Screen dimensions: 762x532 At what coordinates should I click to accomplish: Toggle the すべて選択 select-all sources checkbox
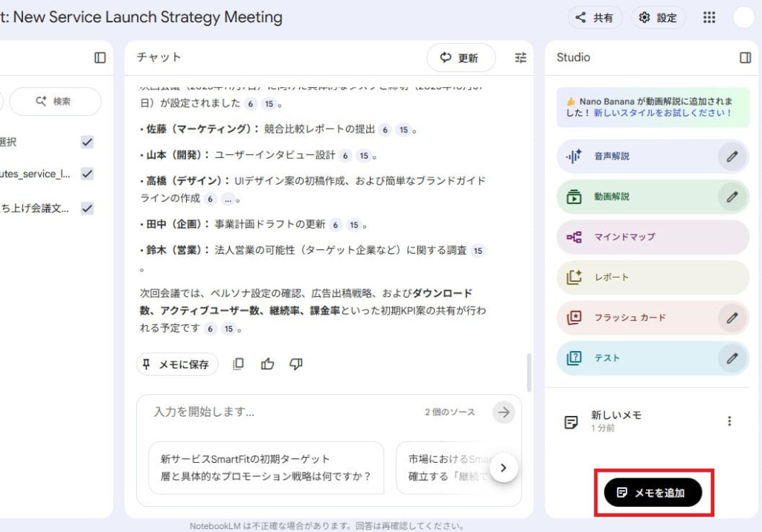click(x=86, y=141)
